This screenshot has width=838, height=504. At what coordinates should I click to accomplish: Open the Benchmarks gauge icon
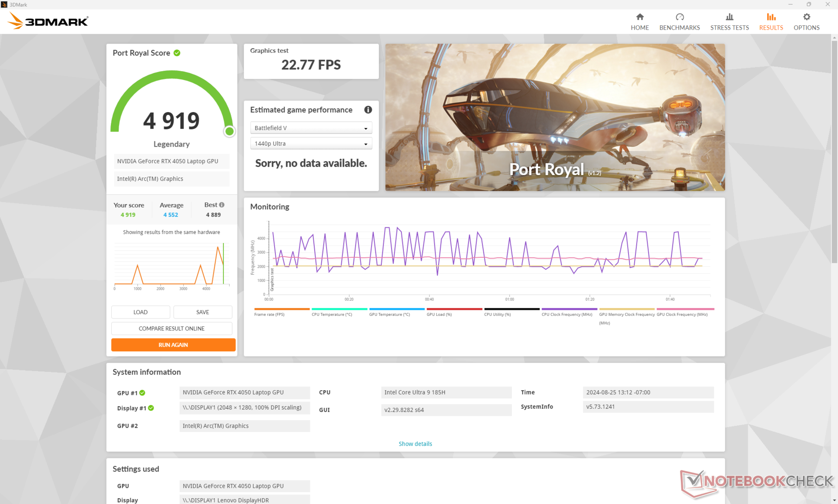tap(679, 17)
